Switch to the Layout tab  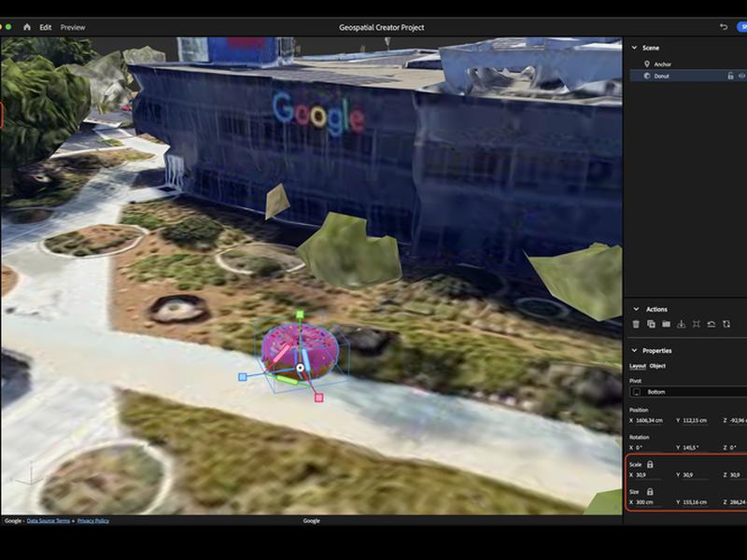point(638,366)
